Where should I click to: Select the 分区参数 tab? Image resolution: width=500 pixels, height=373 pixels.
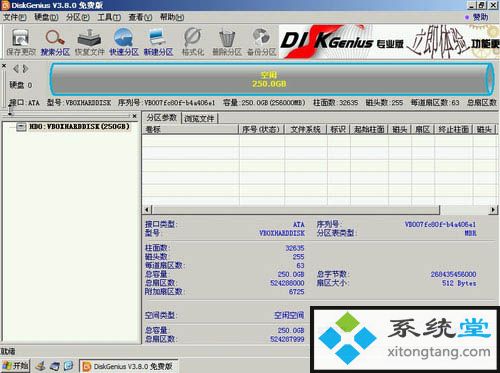(162, 118)
